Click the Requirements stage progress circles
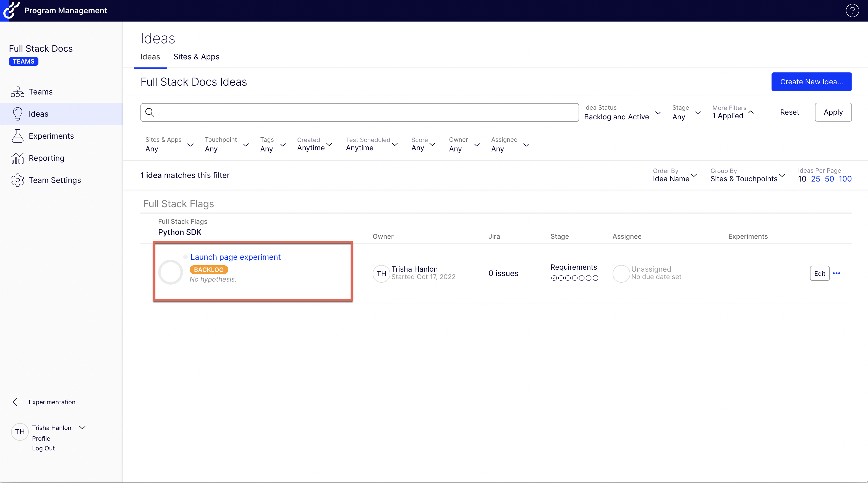 [575, 278]
